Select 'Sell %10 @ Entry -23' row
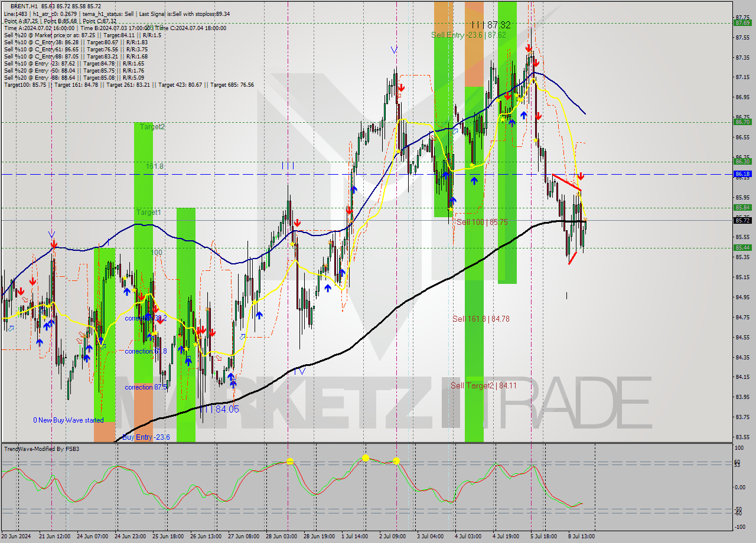The height and width of the screenshot is (543, 756). [74, 63]
